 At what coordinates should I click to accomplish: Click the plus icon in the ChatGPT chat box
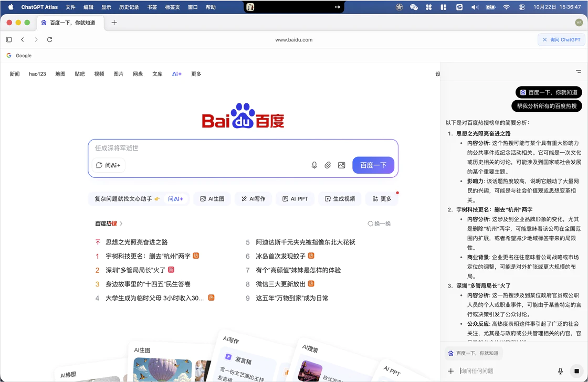pos(450,371)
